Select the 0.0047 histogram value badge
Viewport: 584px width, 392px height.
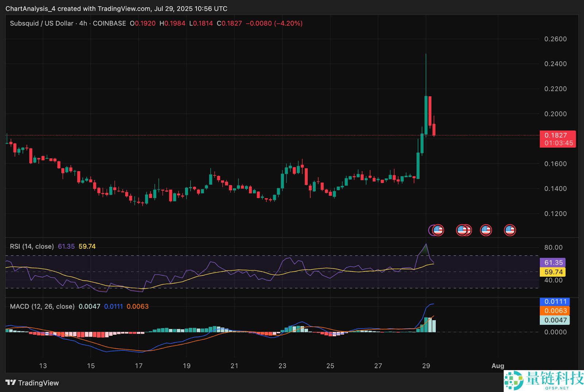(555, 320)
